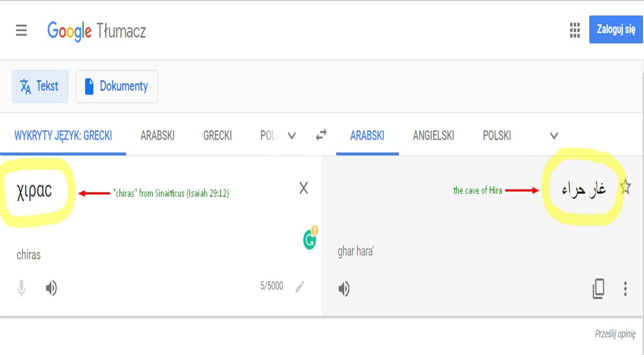644x355 pixels.
Task: Expand the source language list chevron
Action: [x=292, y=136]
